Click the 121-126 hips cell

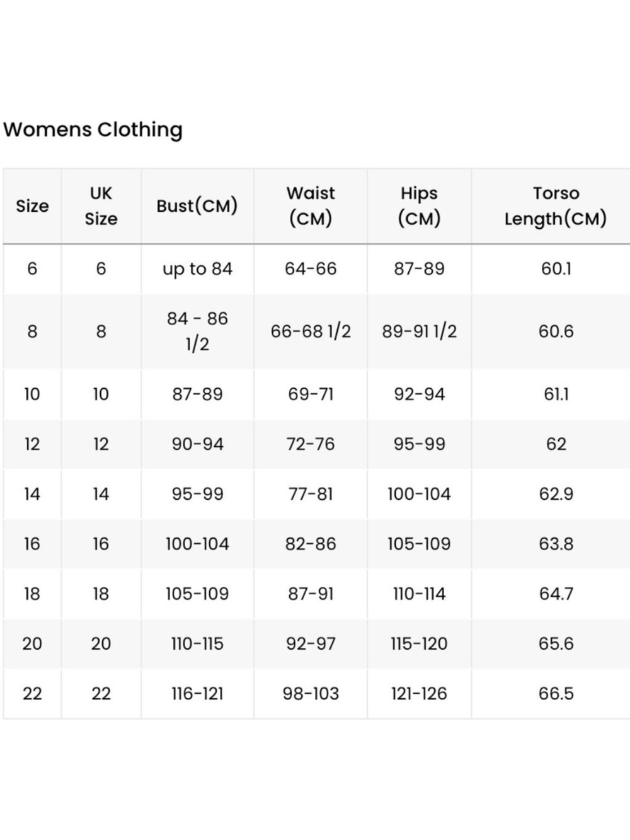click(419, 694)
